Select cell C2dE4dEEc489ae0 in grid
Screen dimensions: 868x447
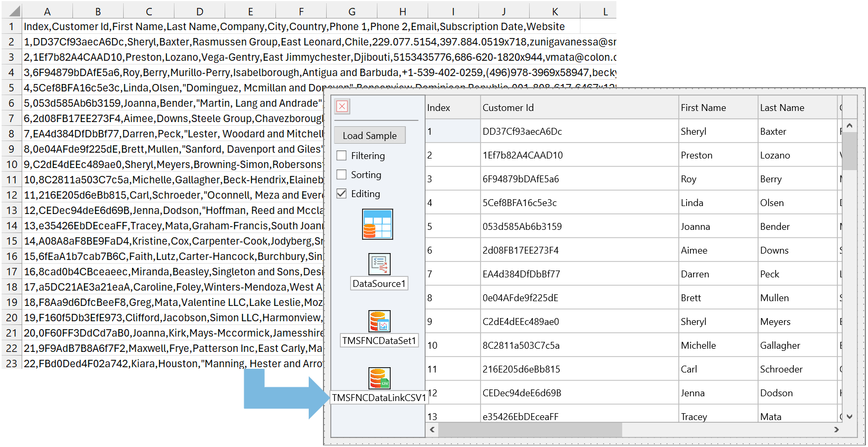(x=579, y=321)
